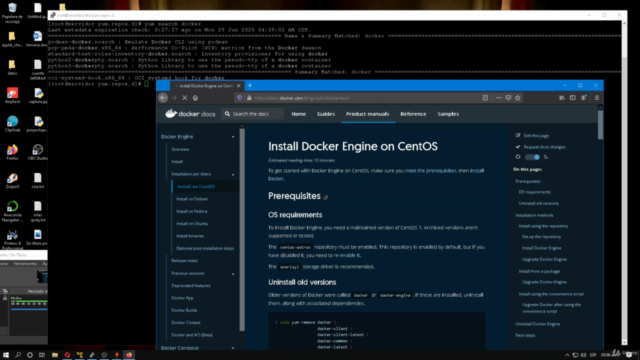The height and width of the screenshot is (360, 640).
Task: Stop page loading with the X button
Action: point(184,98)
